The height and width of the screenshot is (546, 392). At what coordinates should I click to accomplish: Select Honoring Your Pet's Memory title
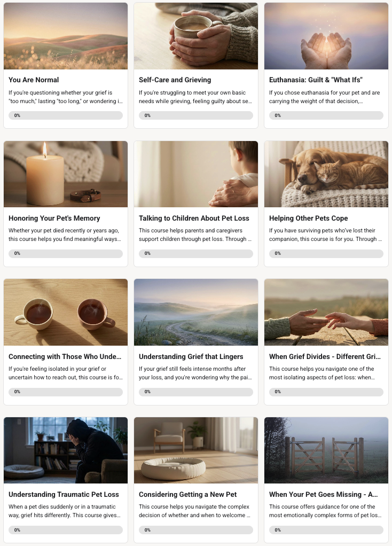pyautogui.click(x=54, y=218)
